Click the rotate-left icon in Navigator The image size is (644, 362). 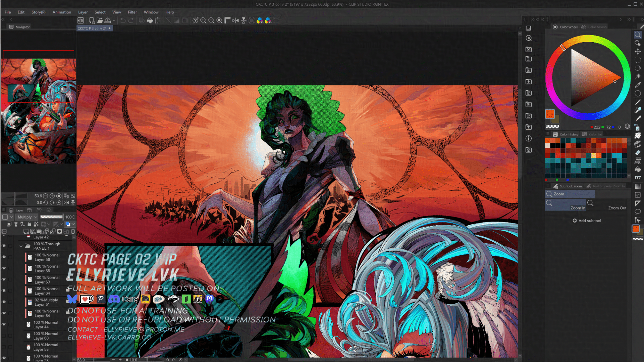[x=45, y=202]
